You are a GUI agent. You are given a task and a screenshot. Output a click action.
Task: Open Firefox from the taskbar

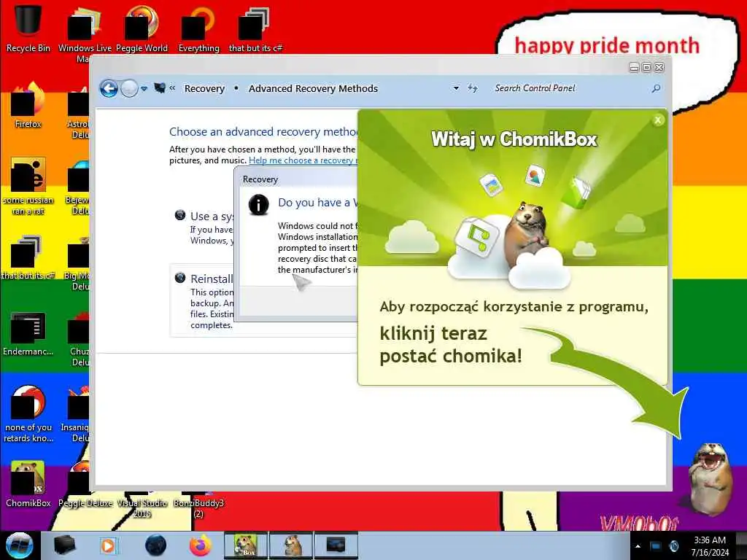point(200,545)
